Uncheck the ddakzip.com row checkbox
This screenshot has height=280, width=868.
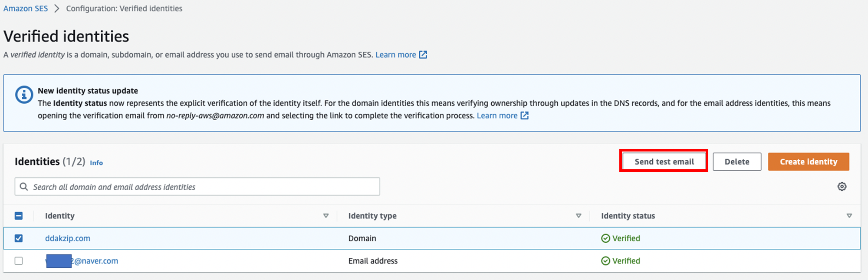19,238
